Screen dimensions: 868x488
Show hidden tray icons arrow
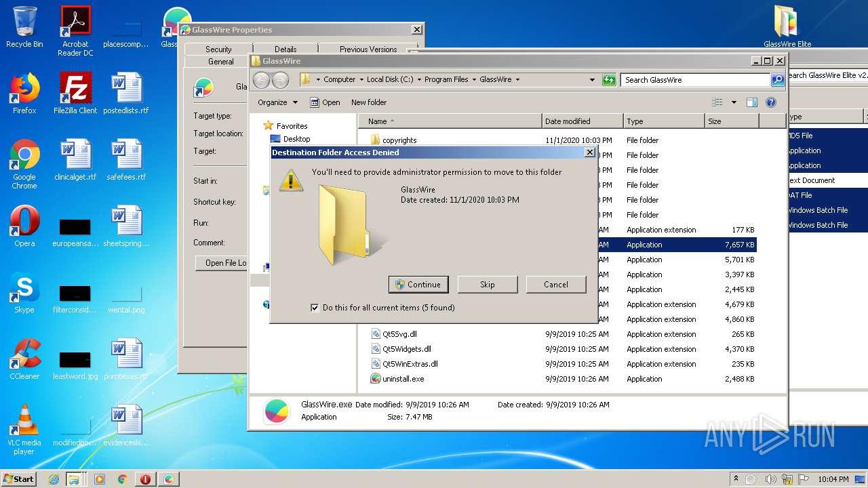736,479
